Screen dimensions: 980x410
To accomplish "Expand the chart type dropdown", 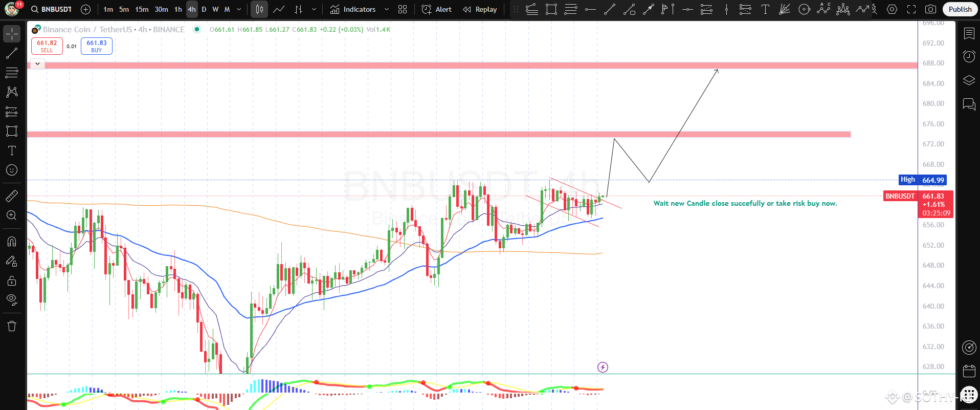I will (x=314, y=9).
